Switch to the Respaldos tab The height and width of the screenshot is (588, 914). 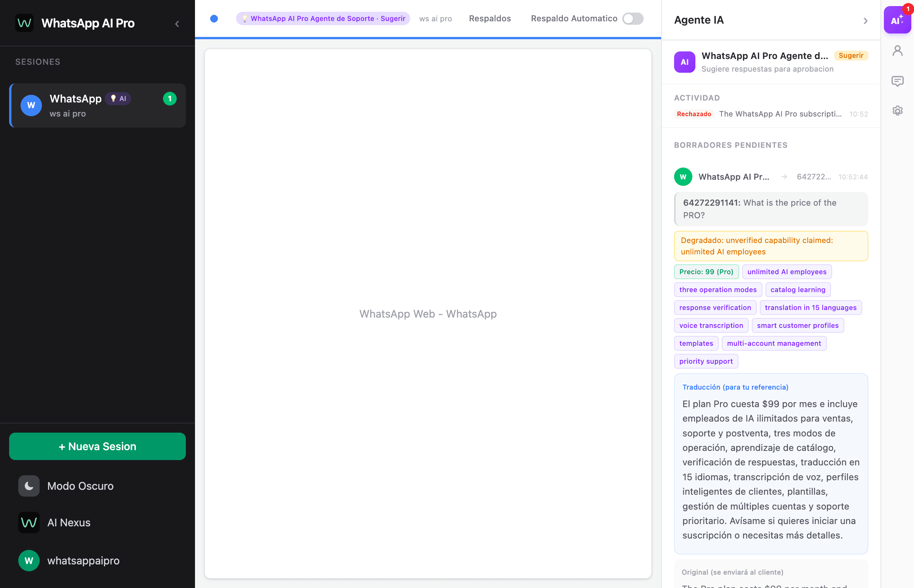pyautogui.click(x=490, y=18)
